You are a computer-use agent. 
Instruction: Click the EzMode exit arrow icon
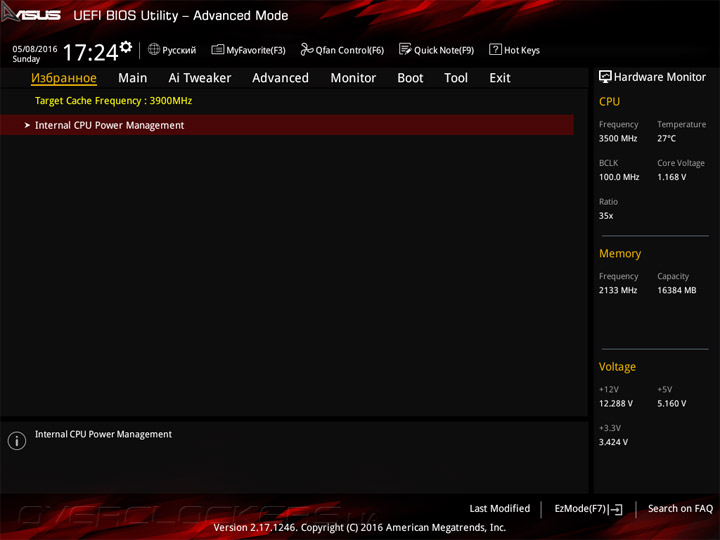tap(616, 509)
